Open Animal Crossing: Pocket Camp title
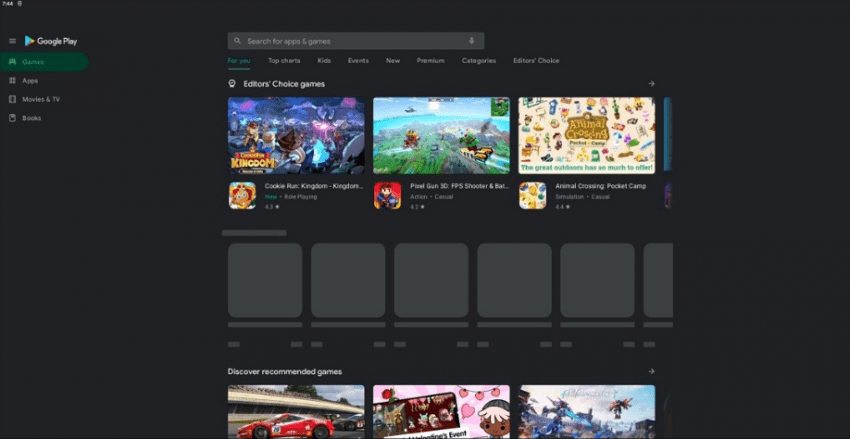 click(601, 186)
